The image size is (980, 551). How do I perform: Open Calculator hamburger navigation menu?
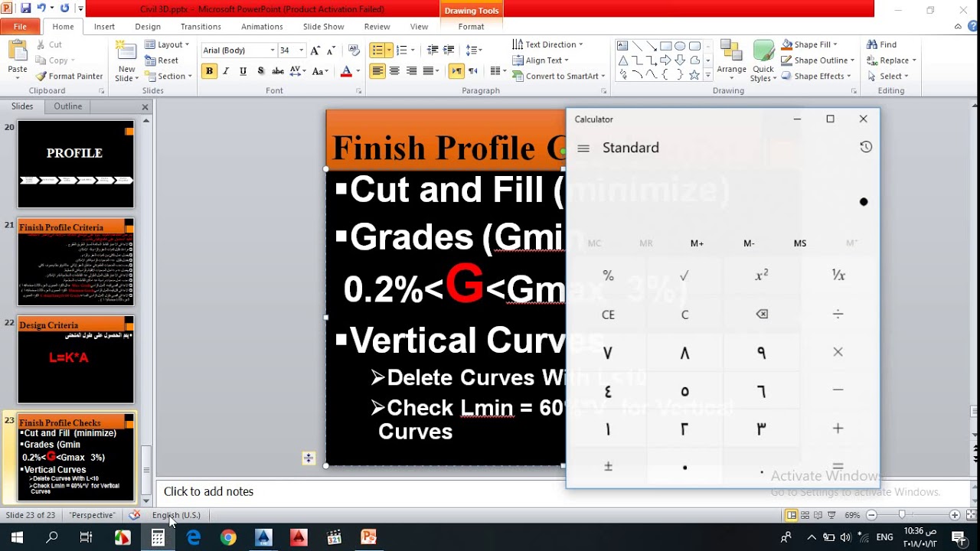coord(583,148)
